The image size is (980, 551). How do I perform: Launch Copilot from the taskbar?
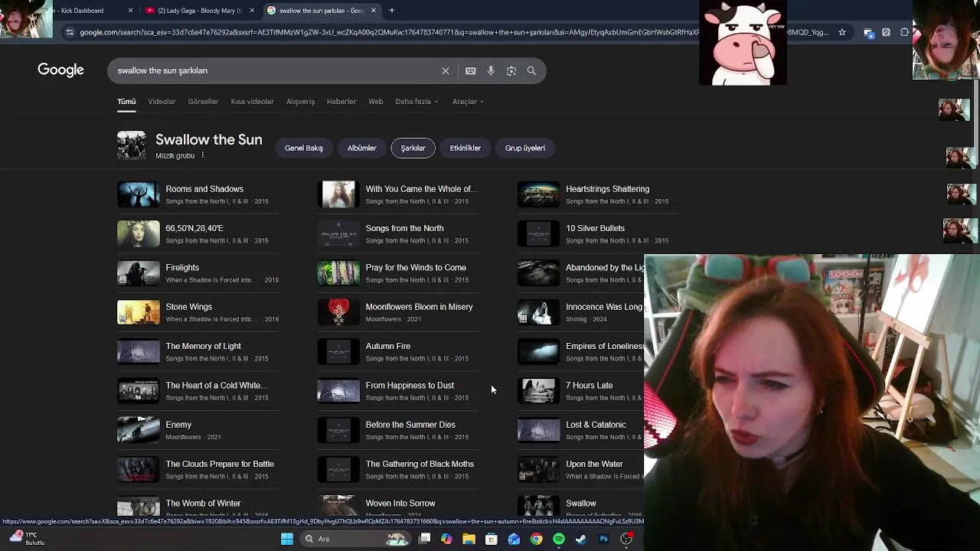click(446, 539)
